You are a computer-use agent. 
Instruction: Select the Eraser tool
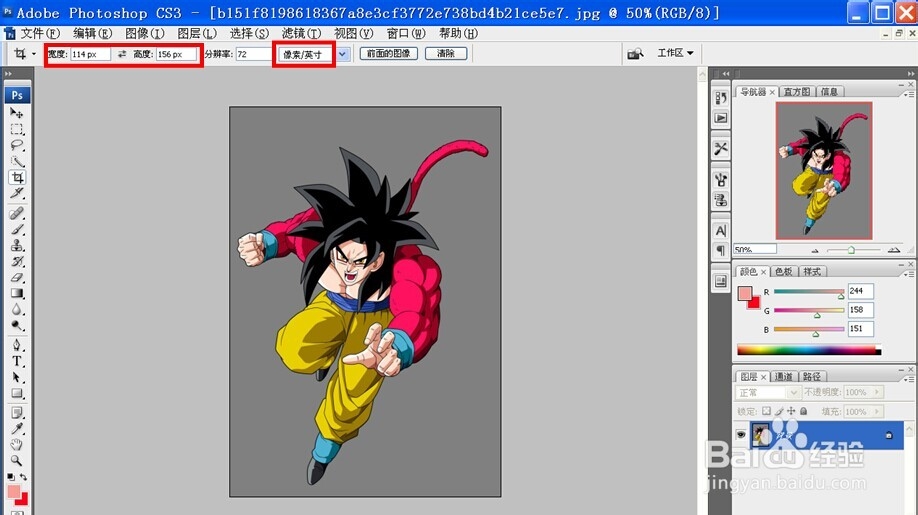[x=16, y=277]
